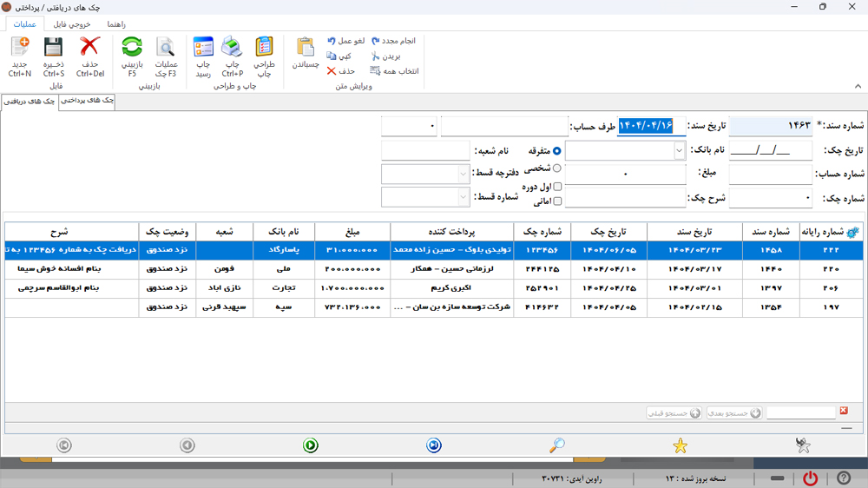This screenshot has width=868, height=488.
Task: Open the خروجی فایل ribbon tab
Action: 72,24
